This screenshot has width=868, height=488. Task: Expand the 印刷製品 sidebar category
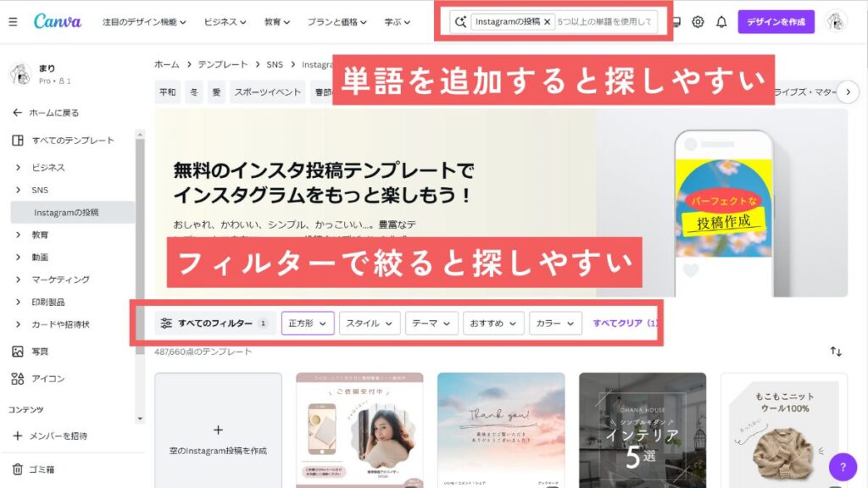click(x=18, y=302)
